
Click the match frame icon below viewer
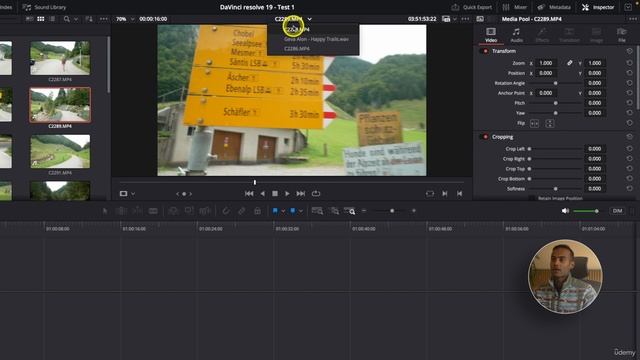click(x=430, y=193)
